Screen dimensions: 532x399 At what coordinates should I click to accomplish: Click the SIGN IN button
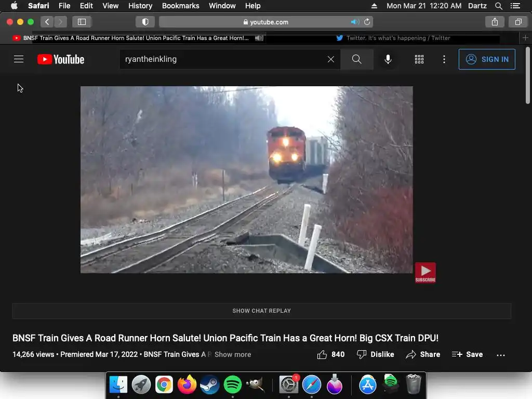coord(487,59)
